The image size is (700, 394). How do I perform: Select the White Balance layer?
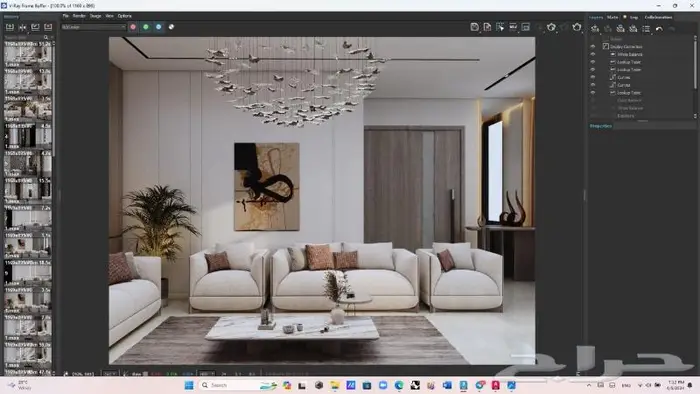tap(630, 54)
